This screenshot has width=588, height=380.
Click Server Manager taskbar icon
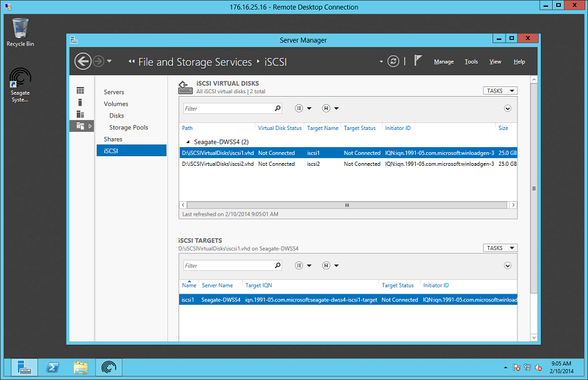click(x=24, y=368)
